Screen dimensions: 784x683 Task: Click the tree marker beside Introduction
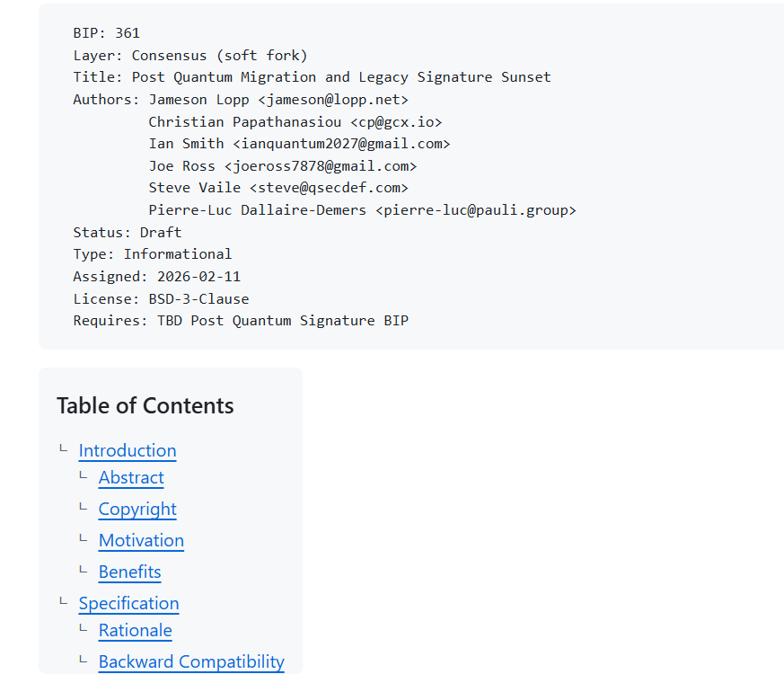pos(63,449)
